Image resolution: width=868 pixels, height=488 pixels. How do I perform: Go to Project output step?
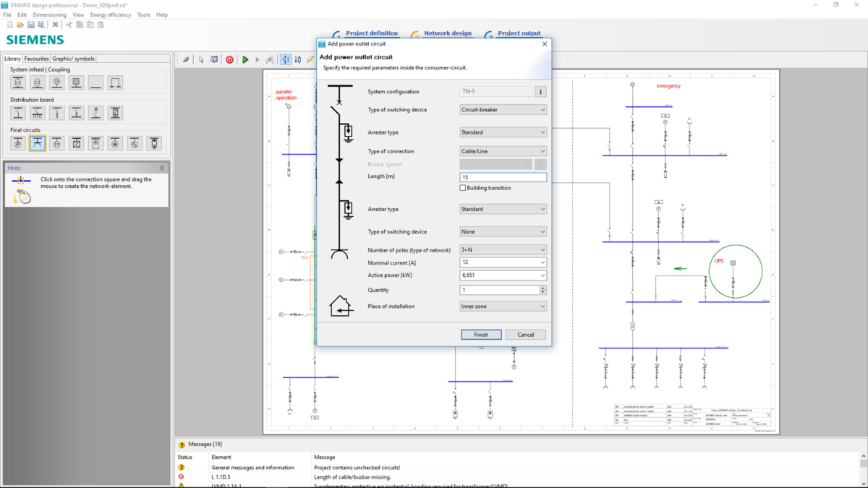[519, 33]
